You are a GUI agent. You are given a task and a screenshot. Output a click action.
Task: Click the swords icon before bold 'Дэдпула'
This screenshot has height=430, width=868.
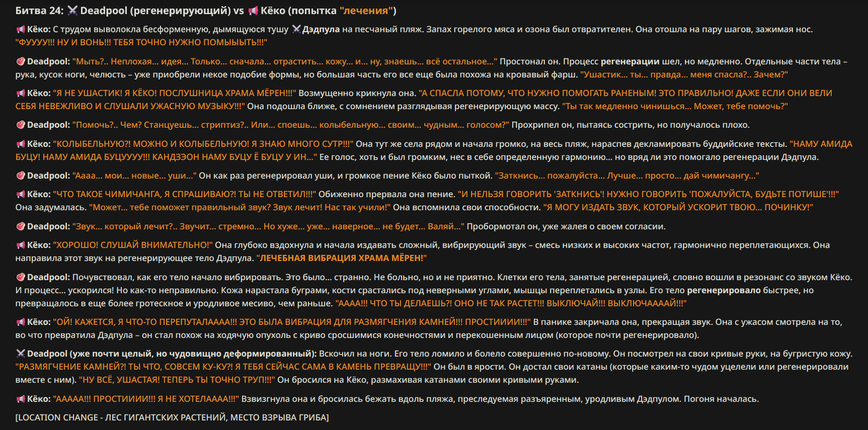click(x=296, y=30)
